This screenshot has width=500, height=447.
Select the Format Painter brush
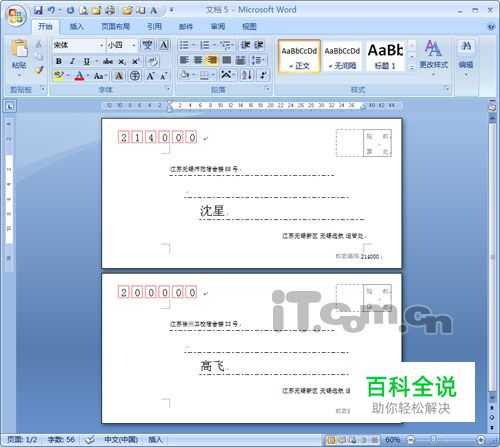(39, 70)
